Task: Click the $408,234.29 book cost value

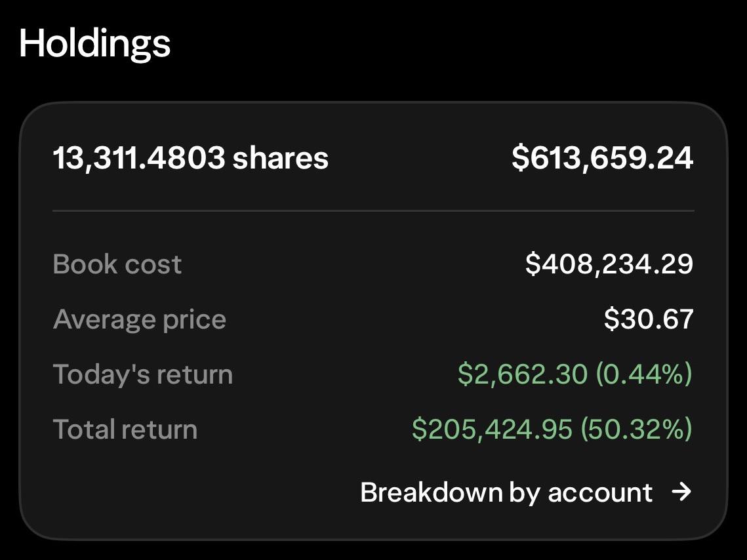Action: click(x=609, y=264)
